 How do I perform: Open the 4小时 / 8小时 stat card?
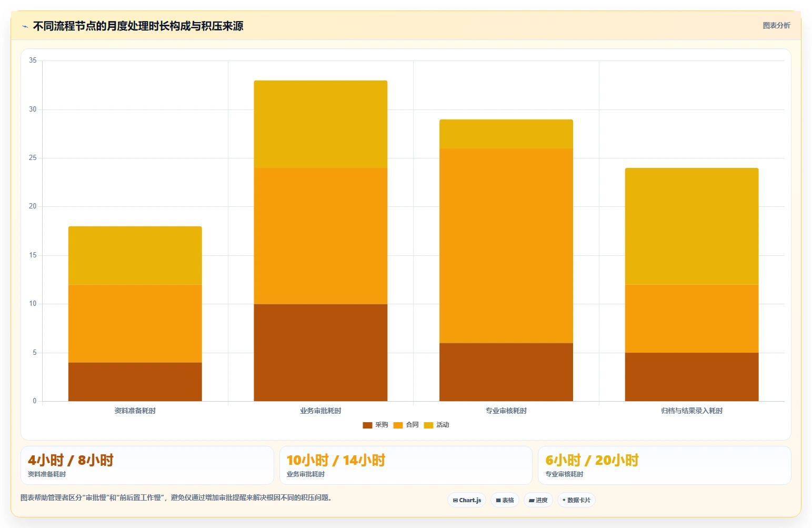147,465
